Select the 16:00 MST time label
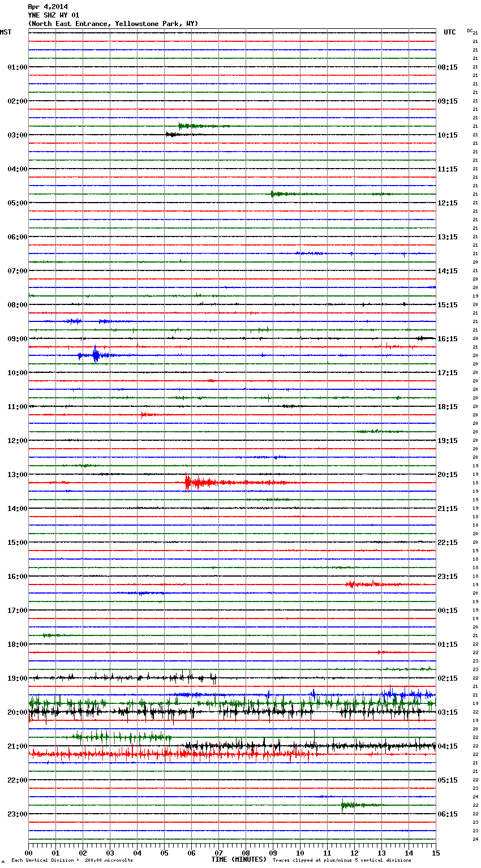Image resolution: width=481 pixels, height=868 pixels. click(x=17, y=577)
